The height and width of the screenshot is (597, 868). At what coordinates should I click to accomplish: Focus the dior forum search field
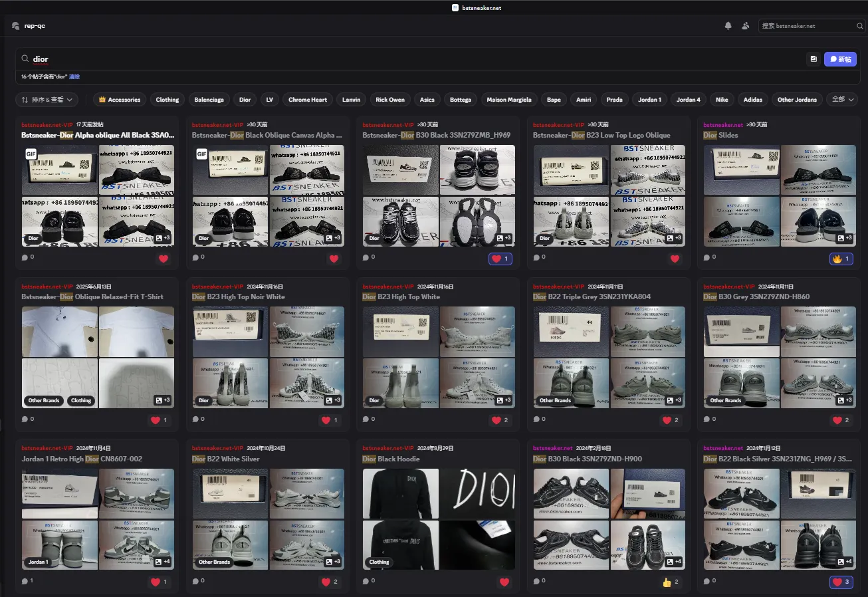(x=412, y=59)
